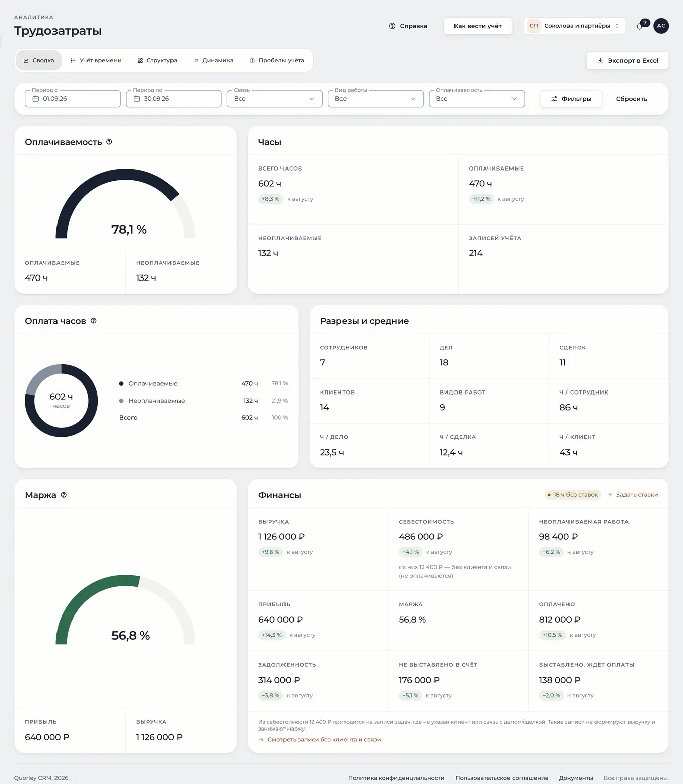Screen dimensions: 683x784
Task: Open the Оплачиваемость filter dropdown
Action: click(477, 99)
